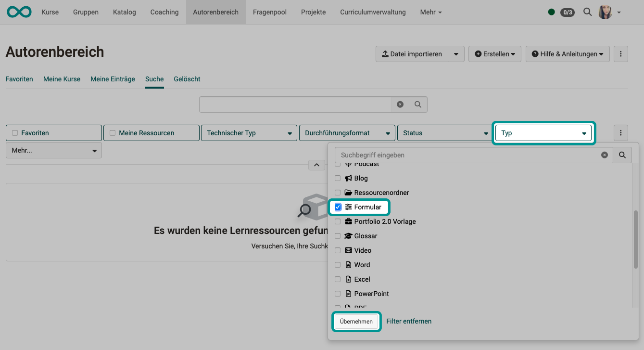Click the user profile avatar

[x=605, y=12]
